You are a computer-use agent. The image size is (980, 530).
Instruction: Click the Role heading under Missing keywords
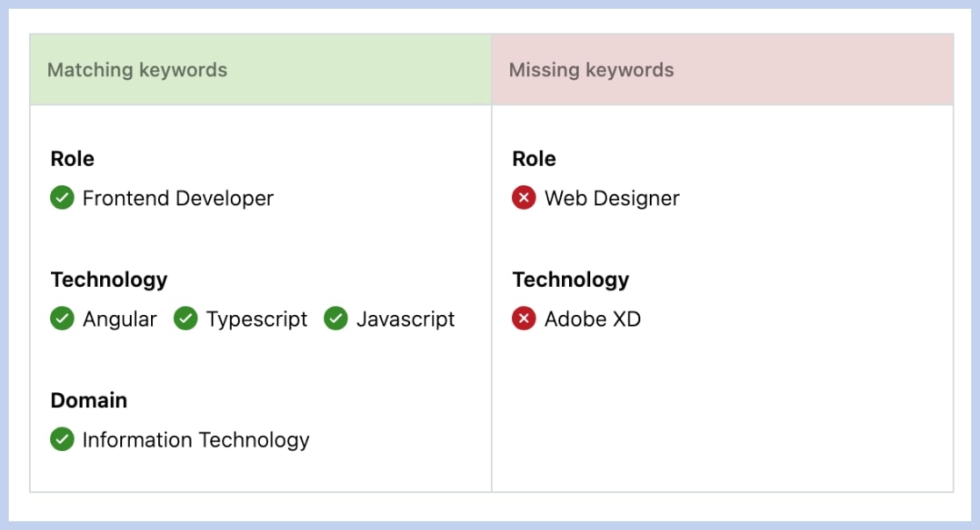(534, 159)
